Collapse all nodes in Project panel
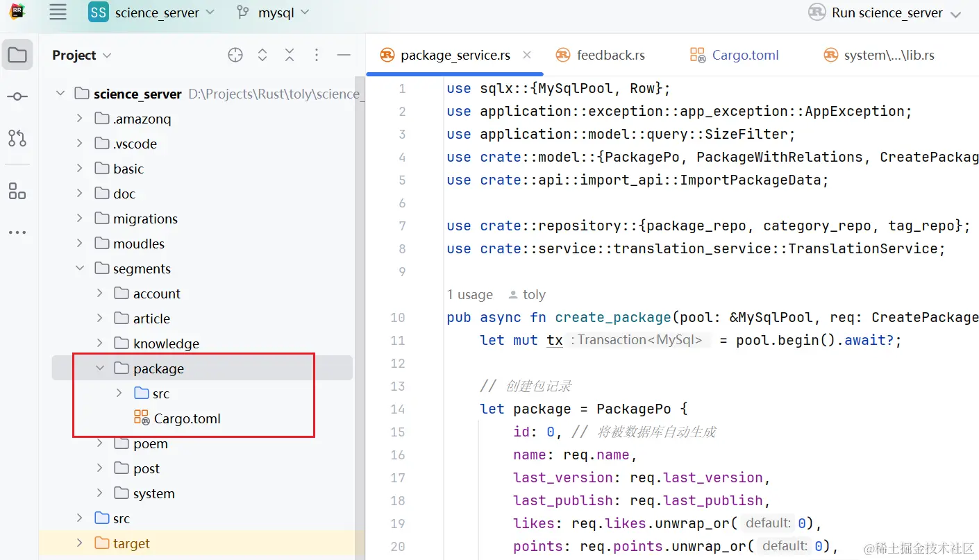Image resolution: width=979 pixels, height=560 pixels. (x=290, y=55)
